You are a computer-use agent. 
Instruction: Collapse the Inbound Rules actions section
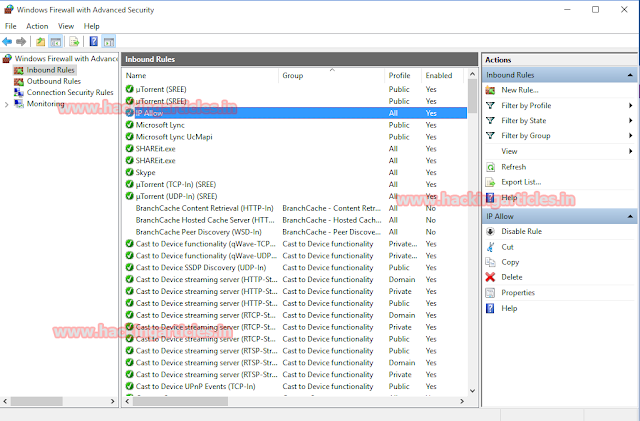click(630, 75)
